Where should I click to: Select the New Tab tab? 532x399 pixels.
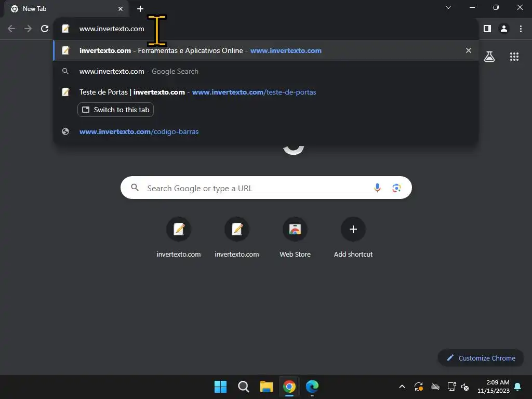66,9
